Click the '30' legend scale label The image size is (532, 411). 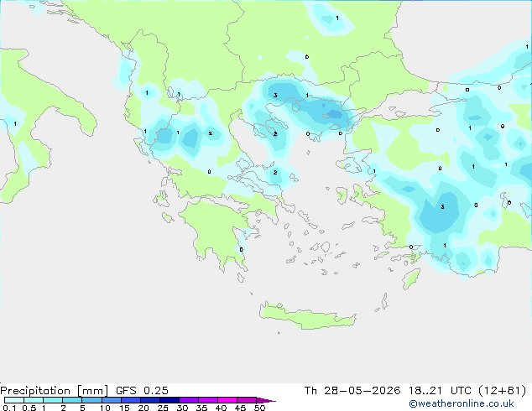coord(182,408)
